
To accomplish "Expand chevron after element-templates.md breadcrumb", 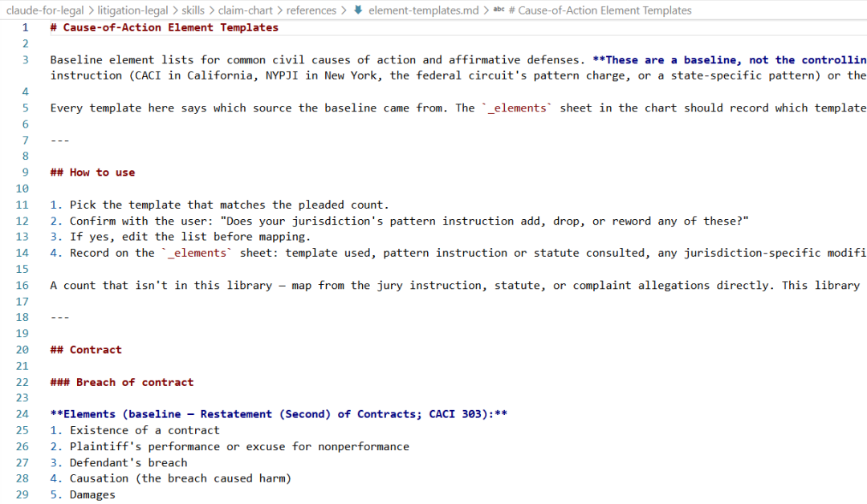I will click(486, 10).
